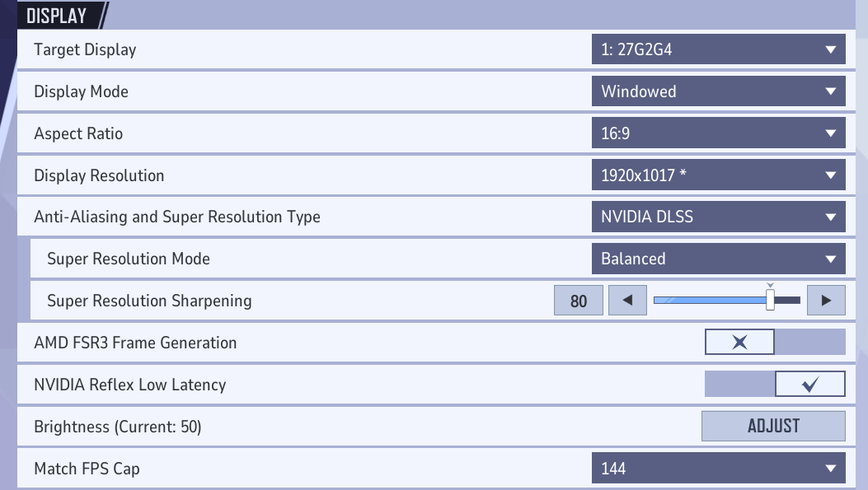This screenshot has height=490, width=868.
Task: Click the sharpening value box showing 80
Action: click(x=579, y=301)
